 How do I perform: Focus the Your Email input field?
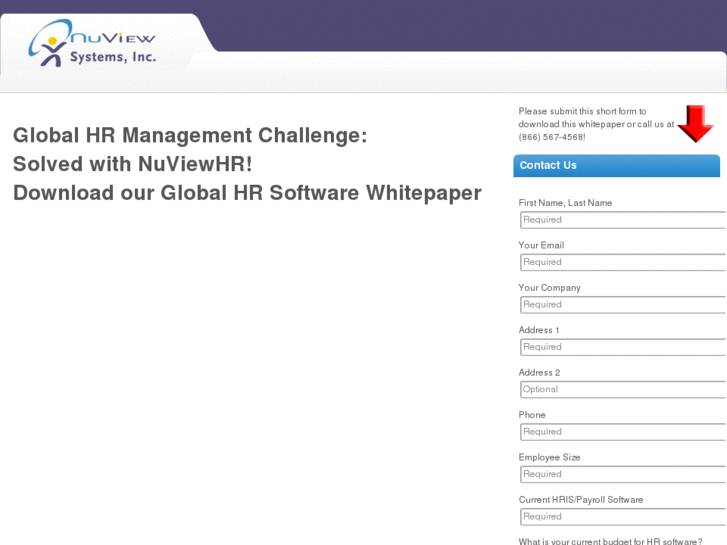point(623,262)
